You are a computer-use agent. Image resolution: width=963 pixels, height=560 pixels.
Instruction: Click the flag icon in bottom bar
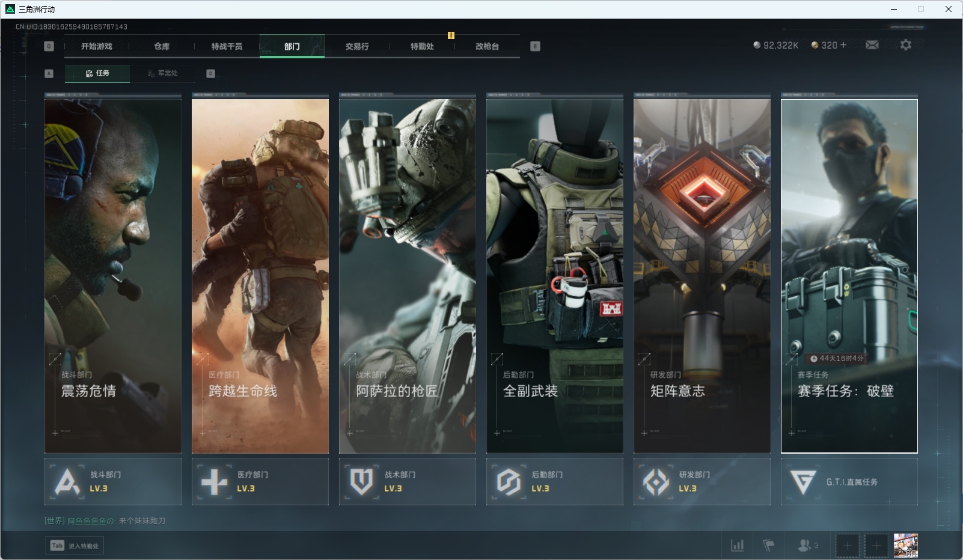pyautogui.click(x=768, y=546)
